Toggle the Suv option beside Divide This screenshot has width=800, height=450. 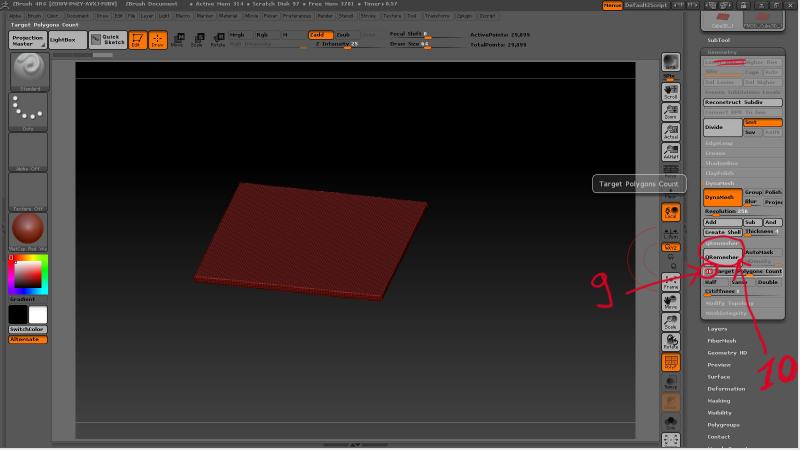point(753,132)
